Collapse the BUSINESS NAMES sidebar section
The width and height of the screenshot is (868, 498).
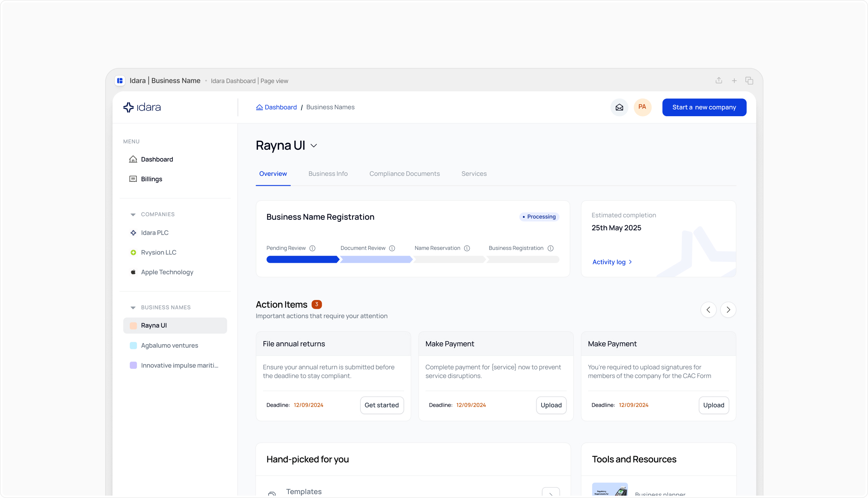pyautogui.click(x=133, y=307)
